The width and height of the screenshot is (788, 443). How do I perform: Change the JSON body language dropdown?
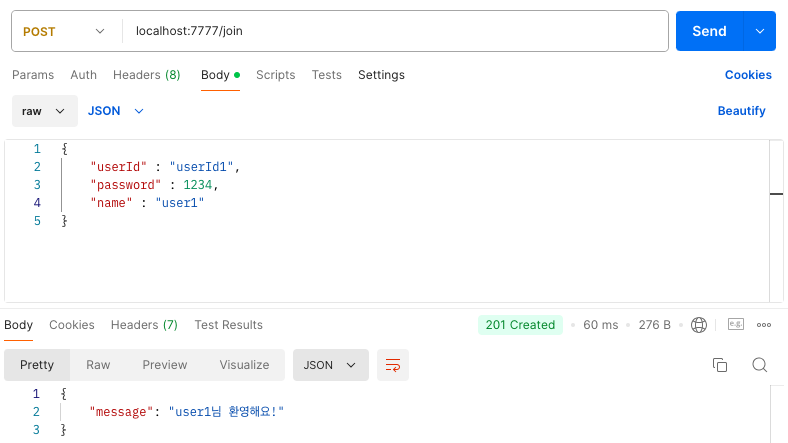[x=116, y=111]
